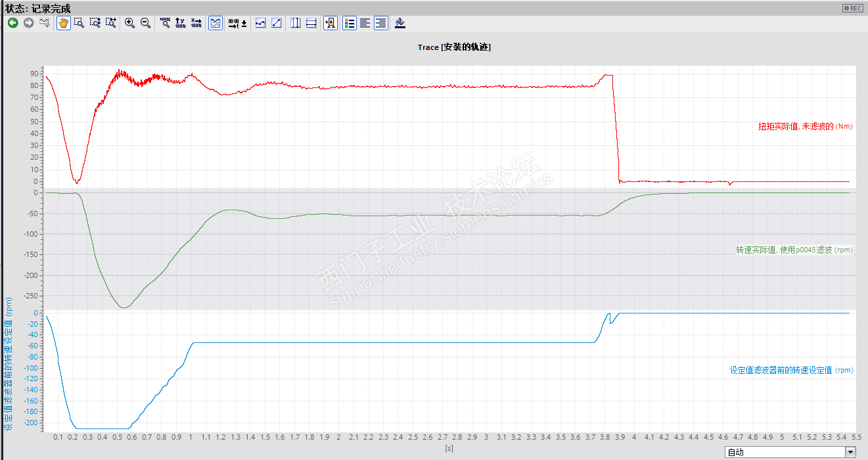Click the 90 tick on torque axis
Image resolution: width=868 pixels, height=460 pixels.
pyautogui.click(x=35, y=74)
